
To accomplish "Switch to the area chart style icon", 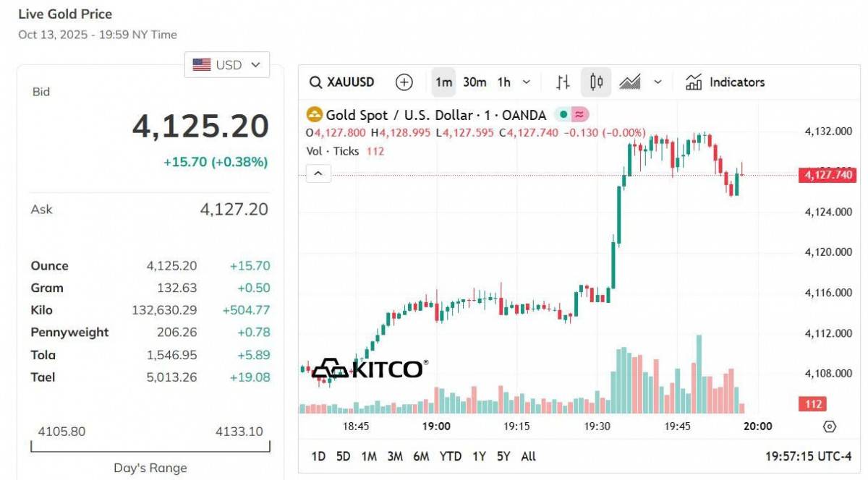I will coord(630,82).
